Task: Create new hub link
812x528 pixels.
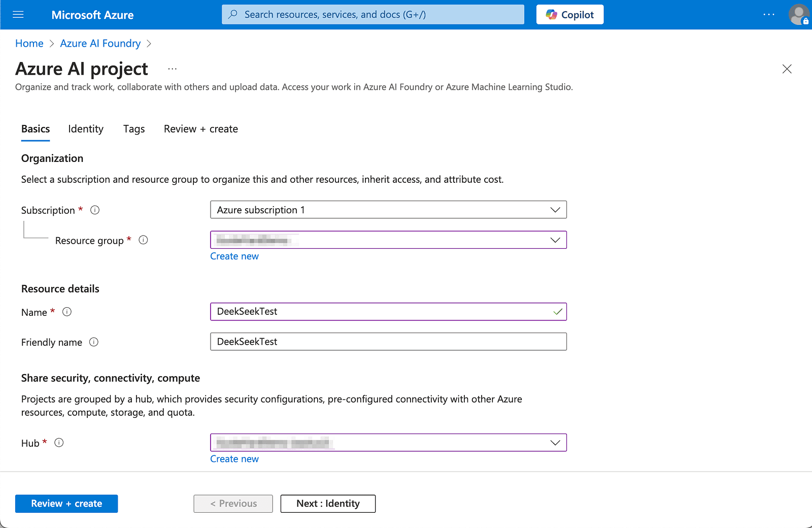Action: click(x=234, y=459)
